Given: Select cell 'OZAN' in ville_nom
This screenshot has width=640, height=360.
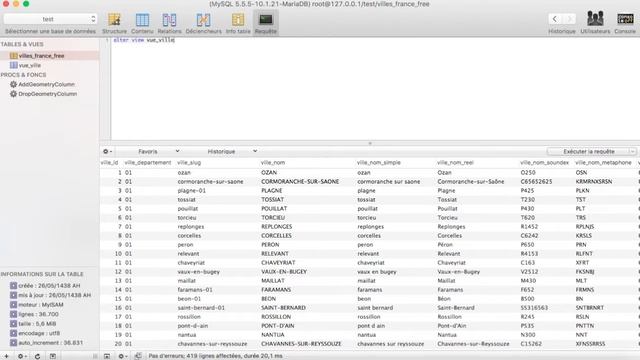Looking at the screenshot, I should pos(269,173).
